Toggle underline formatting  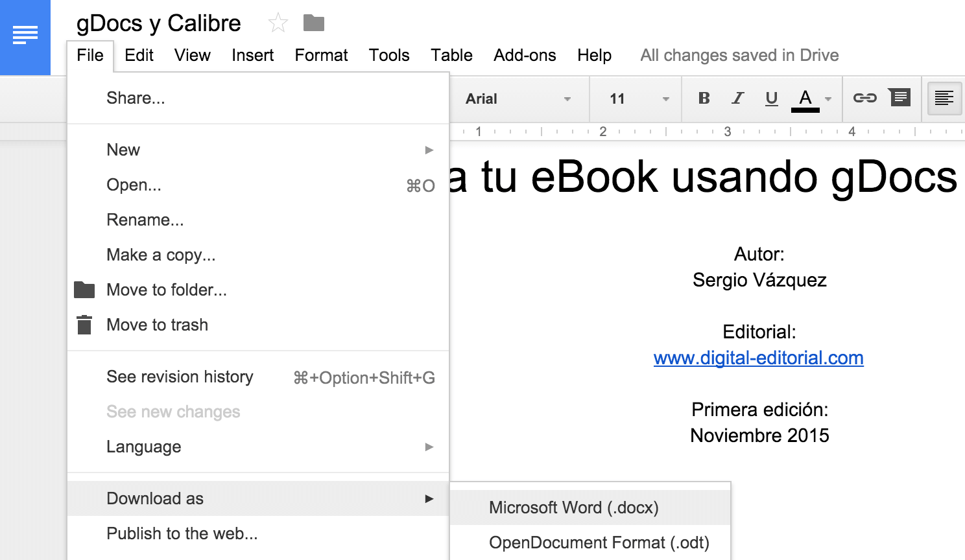pos(771,99)
